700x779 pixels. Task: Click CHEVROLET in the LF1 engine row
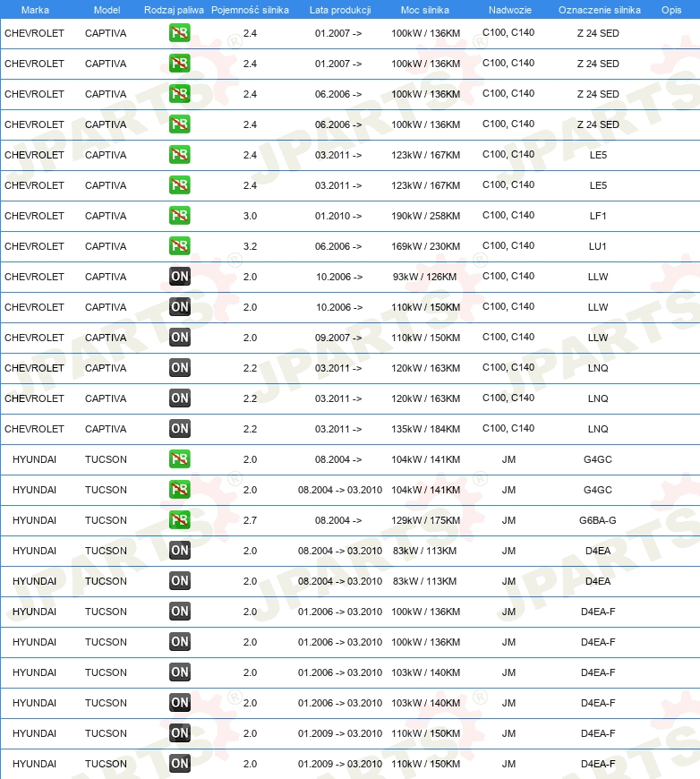pyautogui.click(x=34, y=216)
